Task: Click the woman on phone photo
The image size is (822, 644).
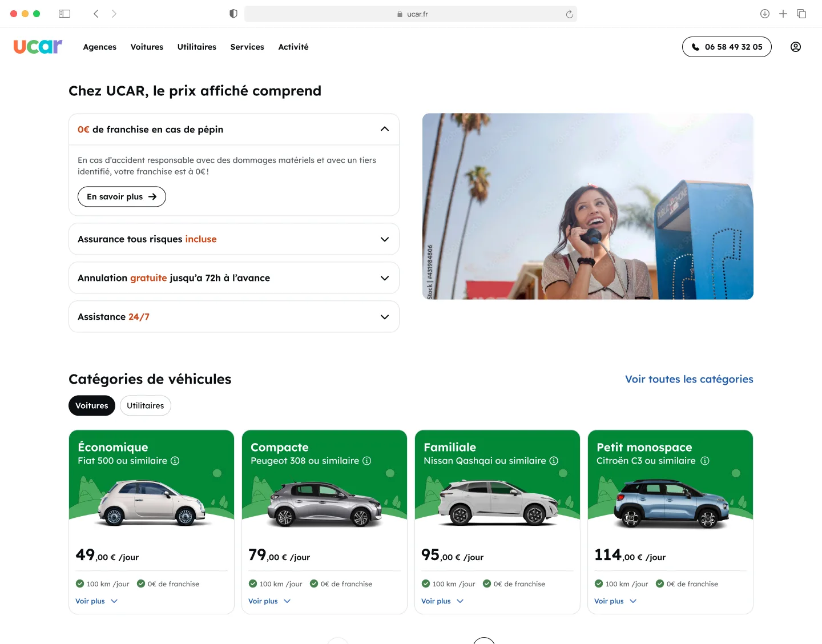Action: (x=588, y=206)
